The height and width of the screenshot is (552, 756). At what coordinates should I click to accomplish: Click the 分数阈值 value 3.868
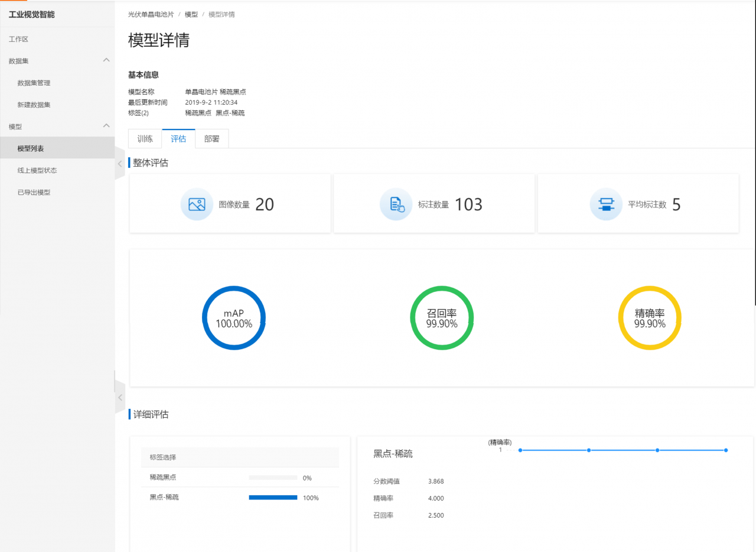(436, 482)
